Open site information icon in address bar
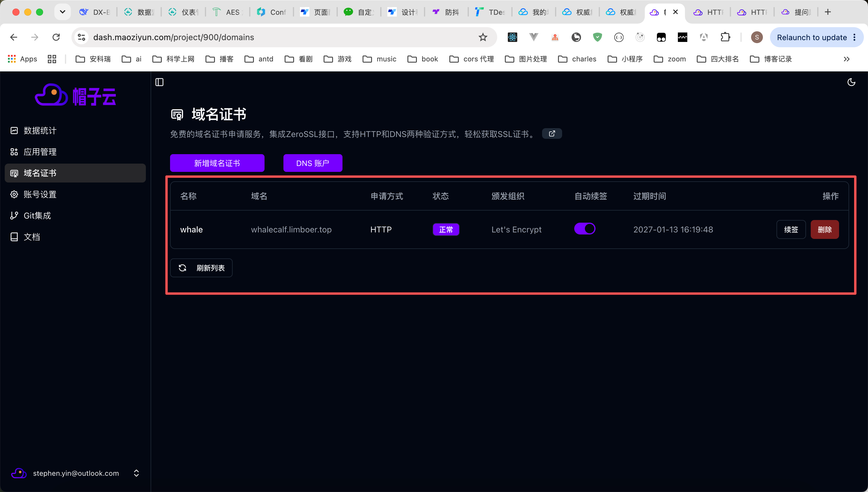Image resolution: width=868 pixels, height=492 pixels. pos(81,37)
